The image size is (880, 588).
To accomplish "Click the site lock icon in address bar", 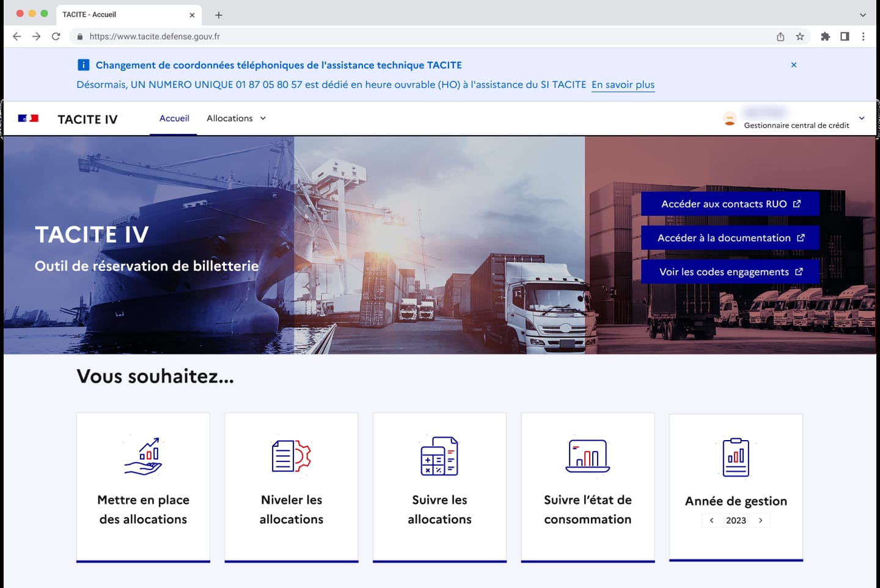I will (x=79, y=37).
